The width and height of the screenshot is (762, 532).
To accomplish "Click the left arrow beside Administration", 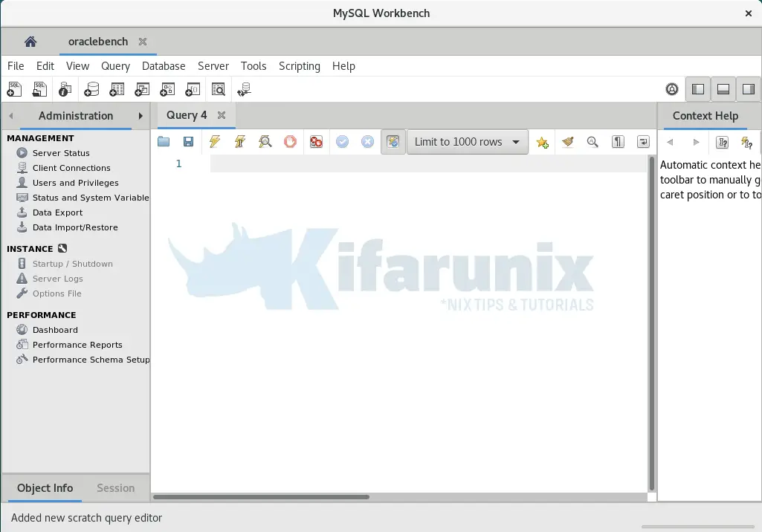I will click(11, 116).
